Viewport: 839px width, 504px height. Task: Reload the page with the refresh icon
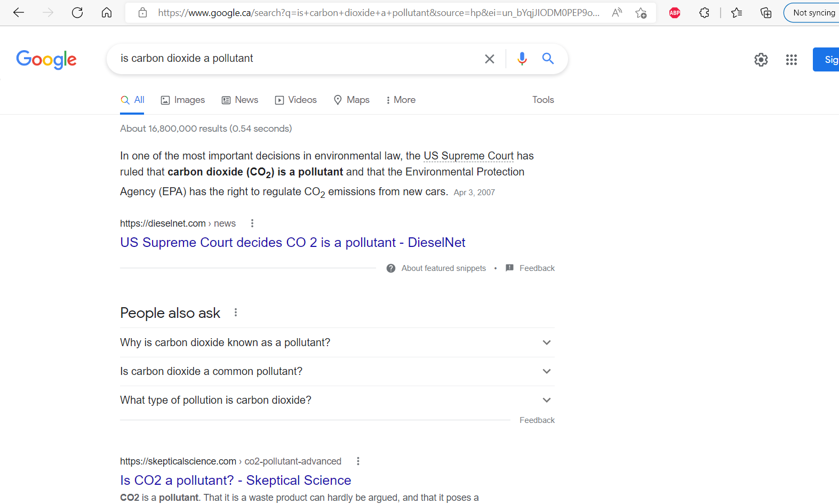point(77,12)
